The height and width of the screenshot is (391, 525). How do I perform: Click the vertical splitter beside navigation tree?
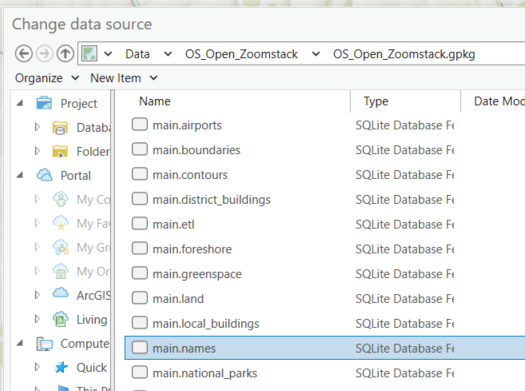(x=112, y=240)
